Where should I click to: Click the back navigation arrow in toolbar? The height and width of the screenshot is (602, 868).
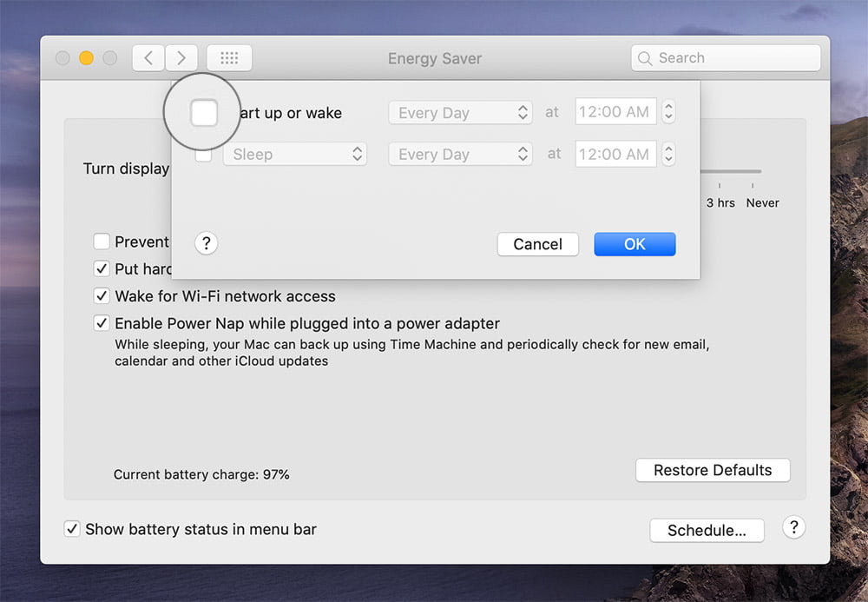pyautogui.click(x=148, y=58)
